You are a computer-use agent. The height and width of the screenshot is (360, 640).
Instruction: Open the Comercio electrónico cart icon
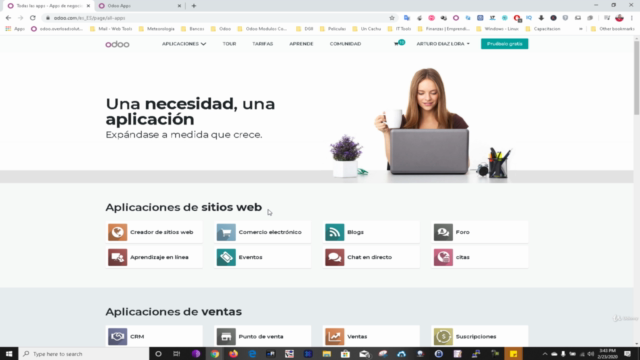coord(226,232)
